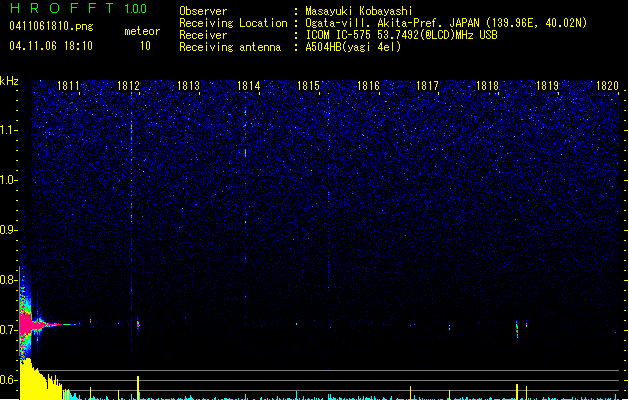Click the tall meteor echo after 1818

coord(517,329)
